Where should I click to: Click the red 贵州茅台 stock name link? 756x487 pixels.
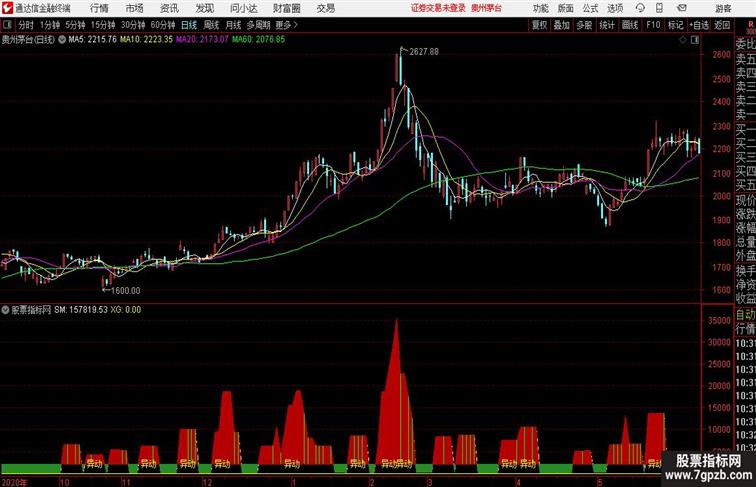486,8
